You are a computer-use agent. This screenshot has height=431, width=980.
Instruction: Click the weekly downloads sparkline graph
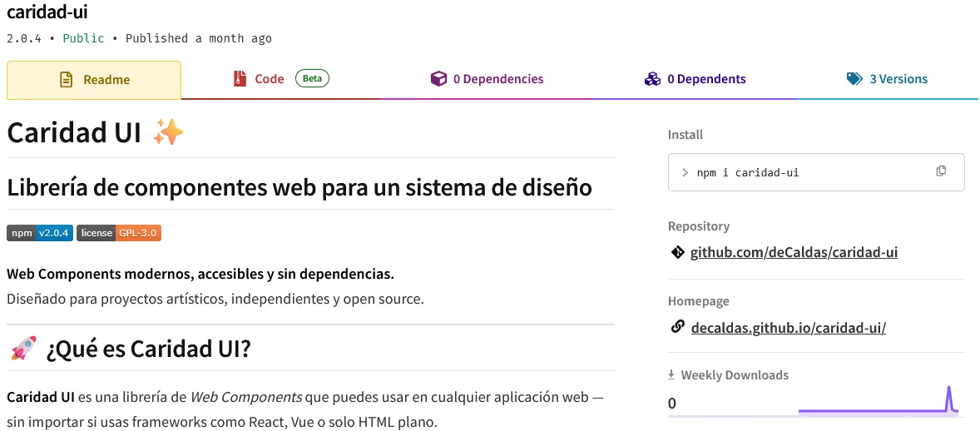point(878,402)
